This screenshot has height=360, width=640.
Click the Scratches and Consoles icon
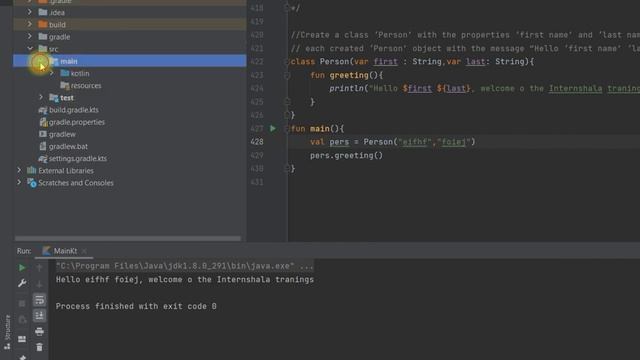[31, 183]
